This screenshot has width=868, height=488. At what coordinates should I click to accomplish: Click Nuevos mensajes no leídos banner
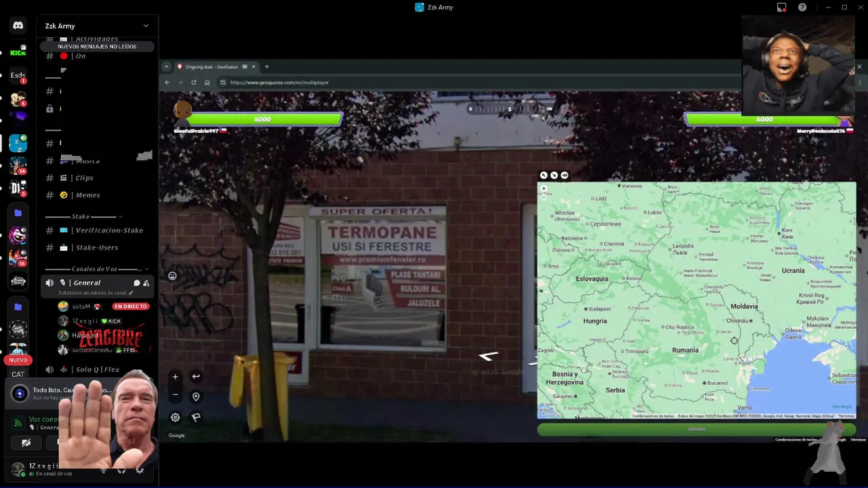click(97, 47)
